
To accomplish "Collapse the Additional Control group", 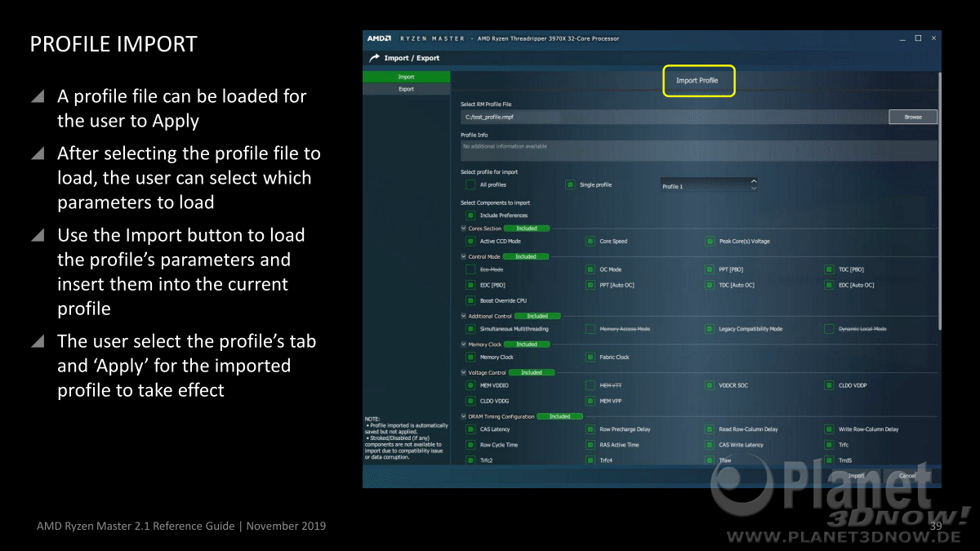I will [x=464, y=316].
